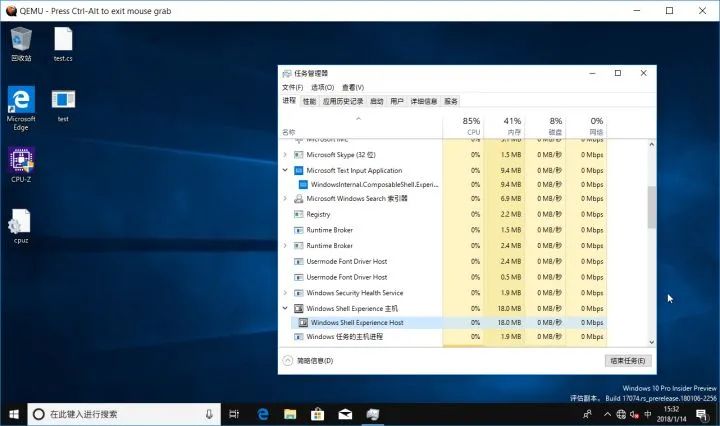720x426 pixels.
Task: Click the 结束任务(E) button
Action: 628,361
